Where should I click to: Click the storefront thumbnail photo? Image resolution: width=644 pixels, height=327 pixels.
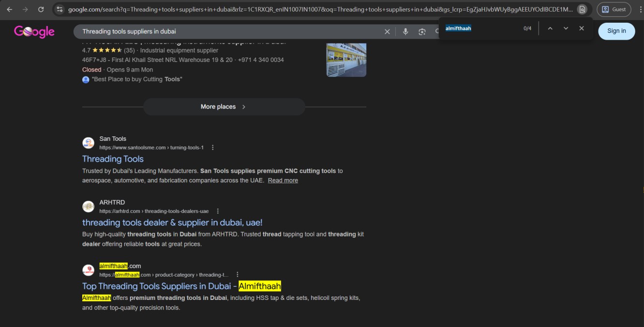346,60
